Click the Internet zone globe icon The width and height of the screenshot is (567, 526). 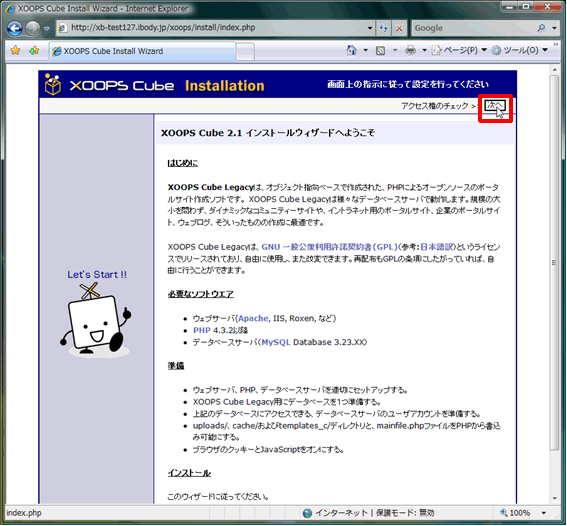click(x=307, y=513)
